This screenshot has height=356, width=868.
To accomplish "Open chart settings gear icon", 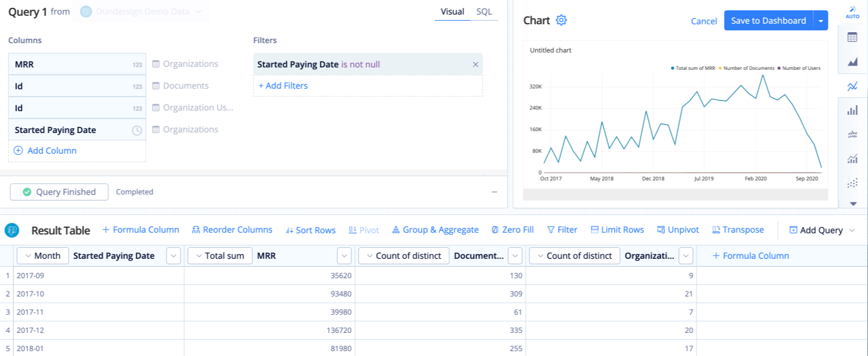I will pos(561,20).
